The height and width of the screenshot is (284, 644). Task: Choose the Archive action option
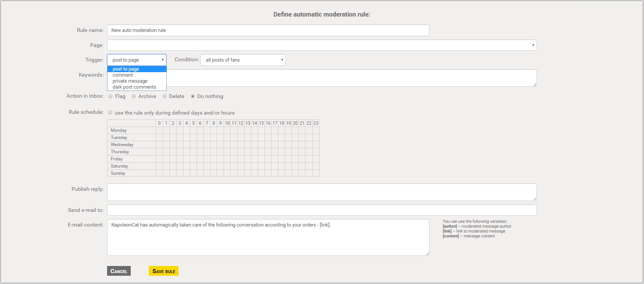coord(134,97)
